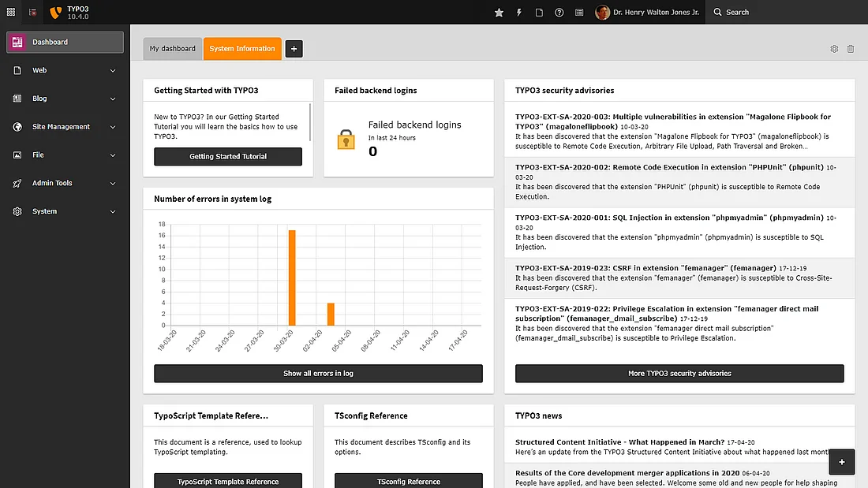868x488 pixels.
Task: Open bookmarks via the star icon
Action: (499, 13)
